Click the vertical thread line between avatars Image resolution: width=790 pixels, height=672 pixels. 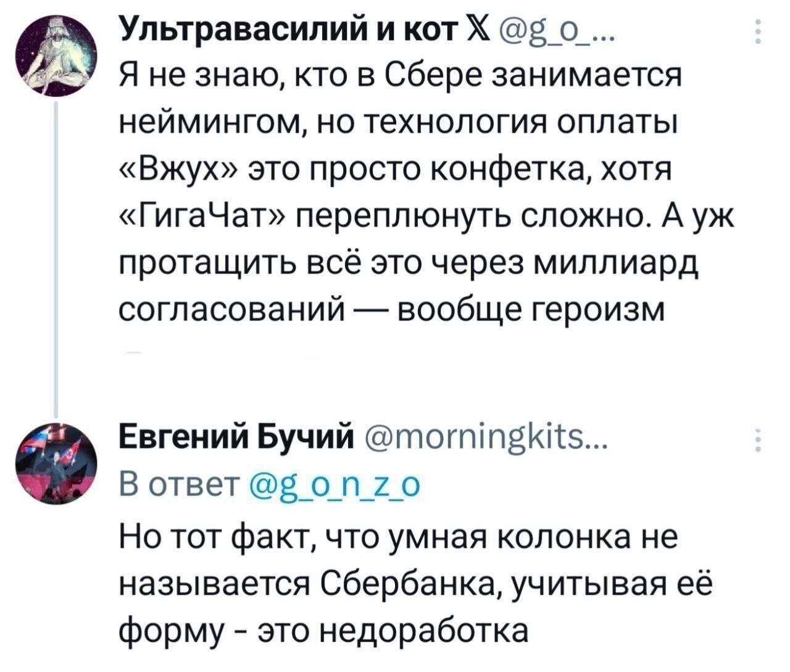(x=57, y=247)
